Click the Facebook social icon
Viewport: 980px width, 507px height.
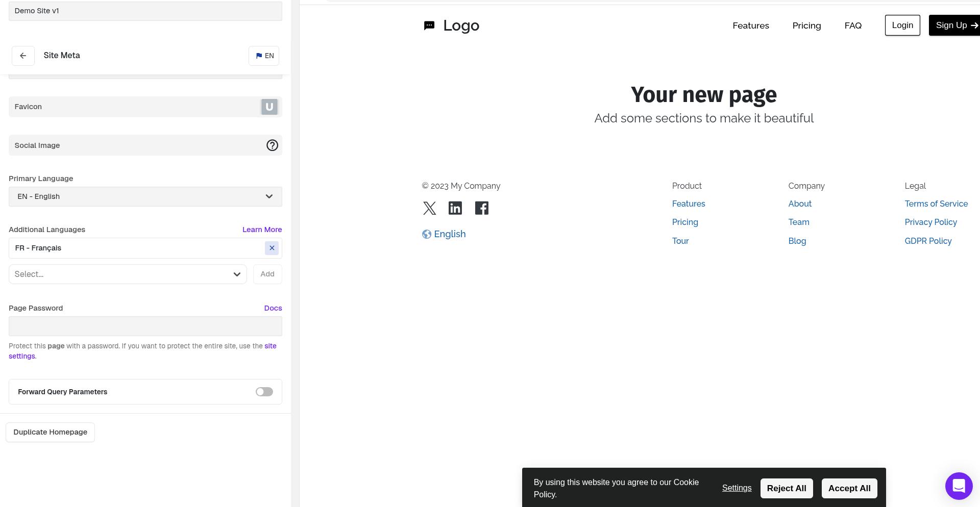pos(481,208)
